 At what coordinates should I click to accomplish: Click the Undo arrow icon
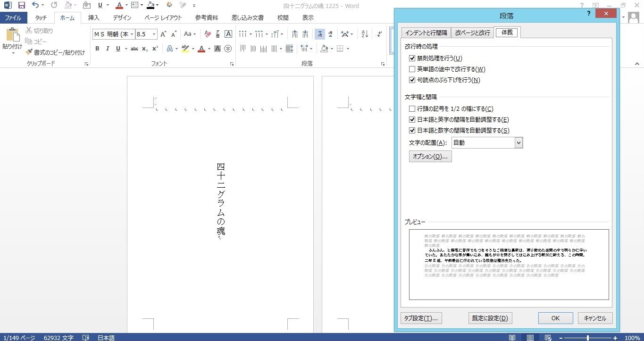(35, 6)
